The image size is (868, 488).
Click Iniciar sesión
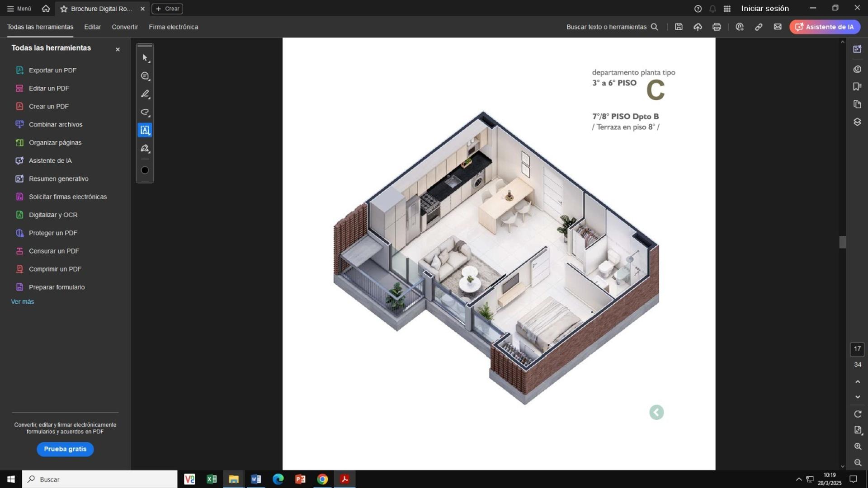click(x=765, y=9)
